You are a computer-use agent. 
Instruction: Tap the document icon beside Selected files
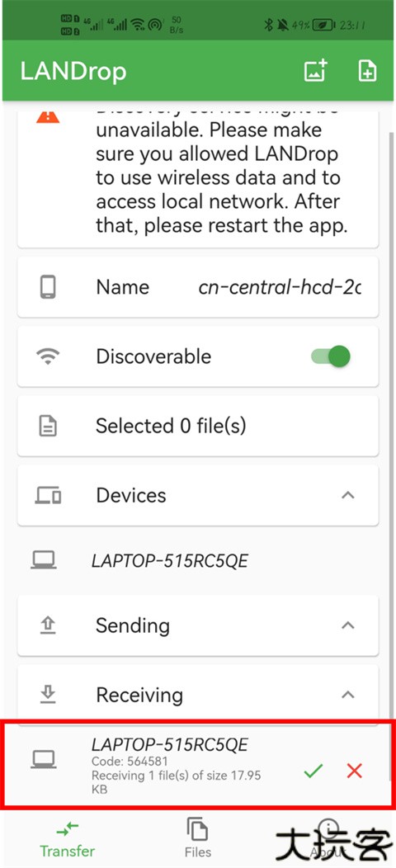point(48,426)
